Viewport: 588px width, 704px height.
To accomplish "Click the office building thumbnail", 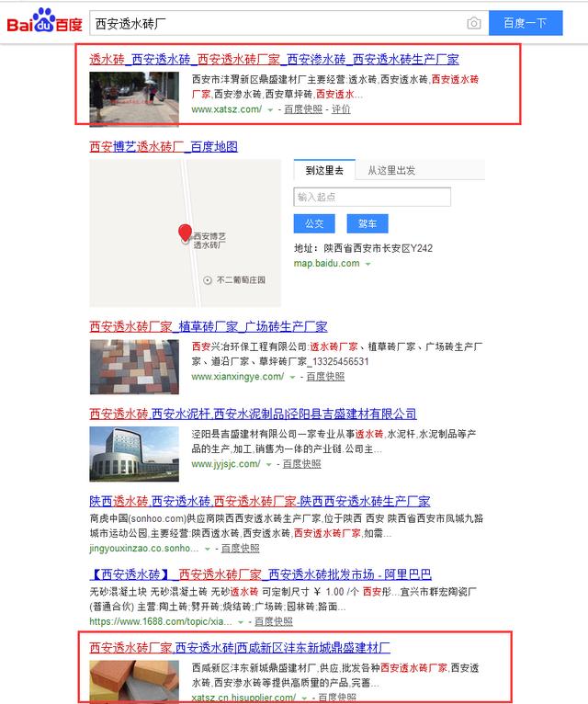I will tap(134, 454).
